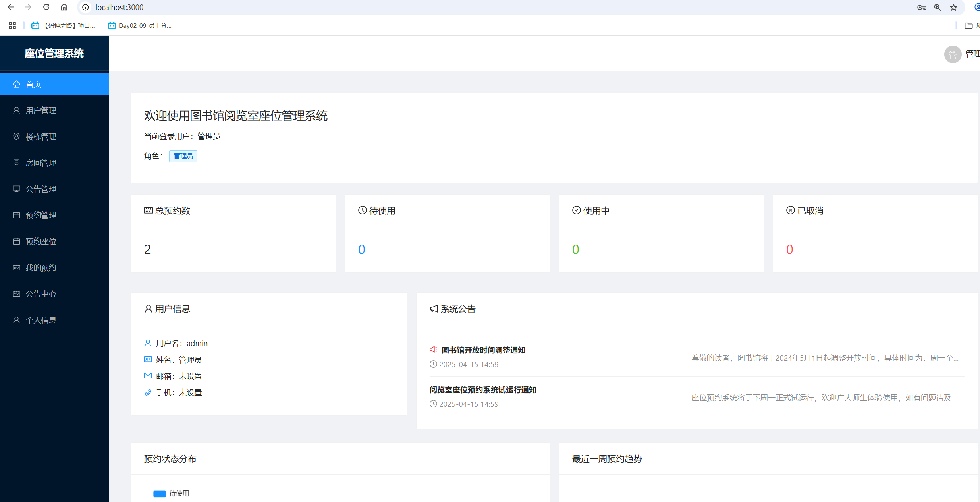
Task: Bookmark this page with star icon
Action: (x=953, y=7)
